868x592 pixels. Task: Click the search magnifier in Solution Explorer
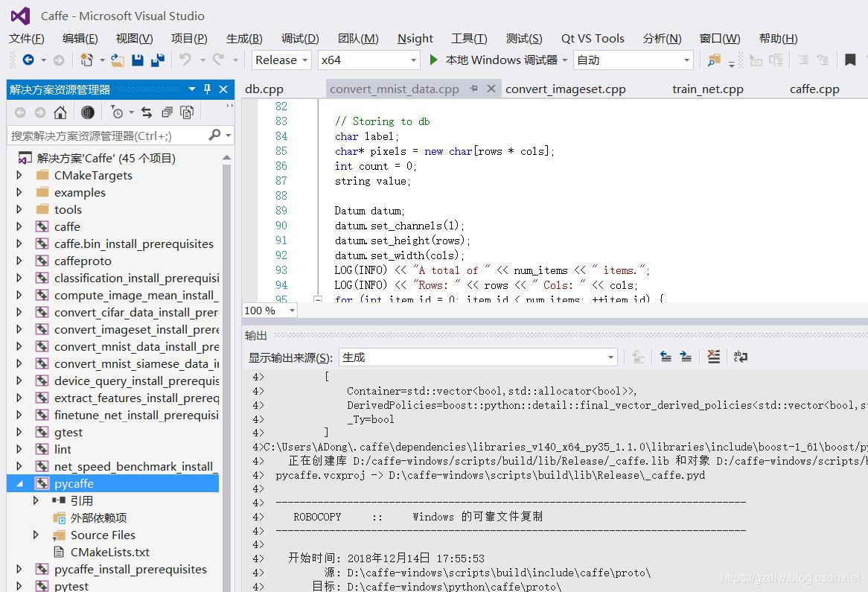tap(215, 135)
